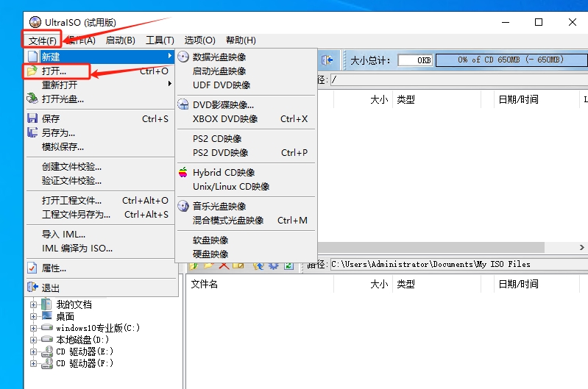Click the 退出 exit icon

click(32, 288)
